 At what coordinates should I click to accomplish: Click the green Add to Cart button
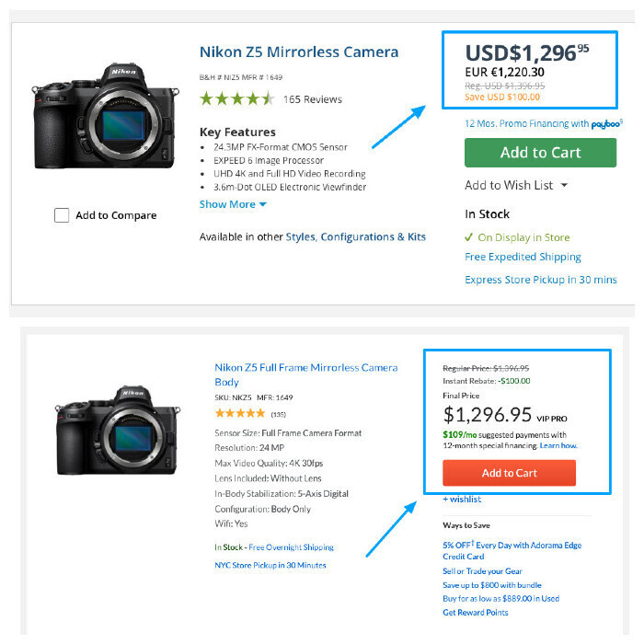(540, 153)
